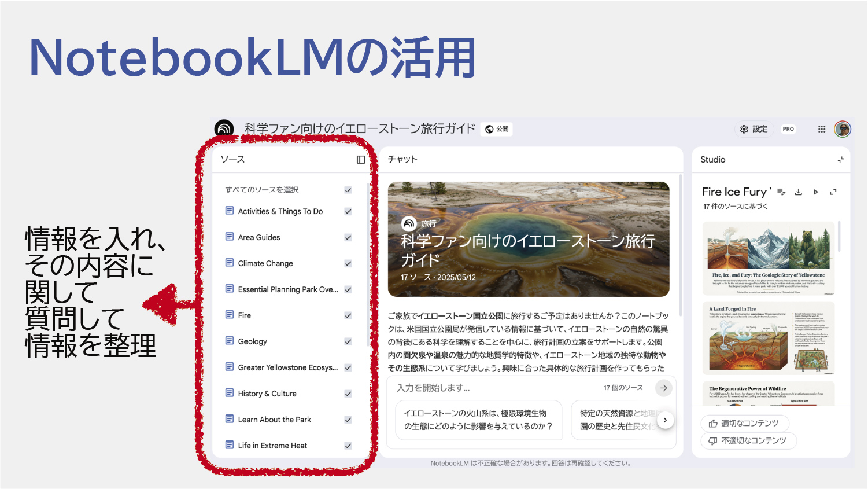
Task: Show next suggested questions with chevron
Action: click(x=666, y=420)
